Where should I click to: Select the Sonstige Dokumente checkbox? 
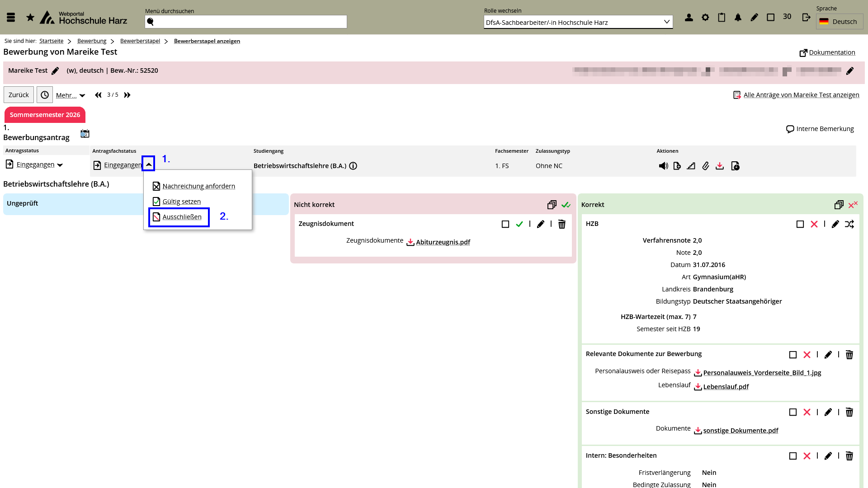point(793,412)
